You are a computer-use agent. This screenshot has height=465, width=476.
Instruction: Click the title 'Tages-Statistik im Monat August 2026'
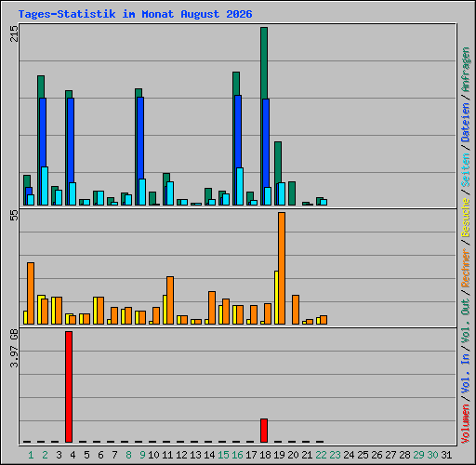[135, 14]
